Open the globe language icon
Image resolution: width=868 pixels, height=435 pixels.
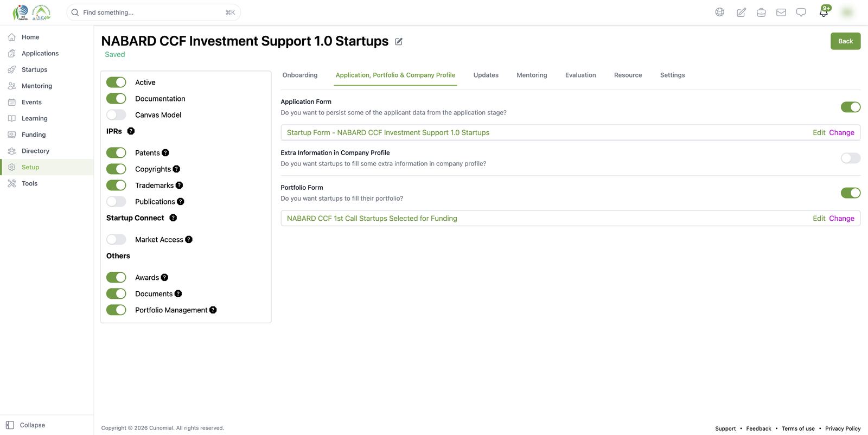[719, 12]
